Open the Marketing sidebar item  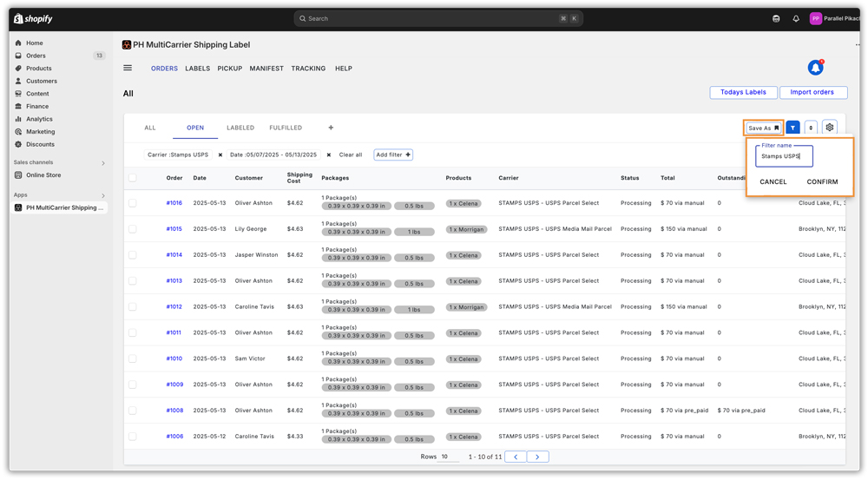40,132
